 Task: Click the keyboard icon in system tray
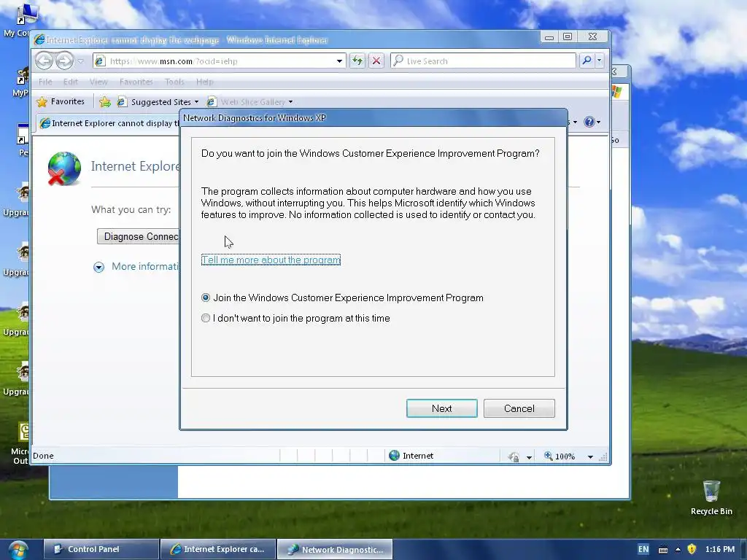coord(662,550)
